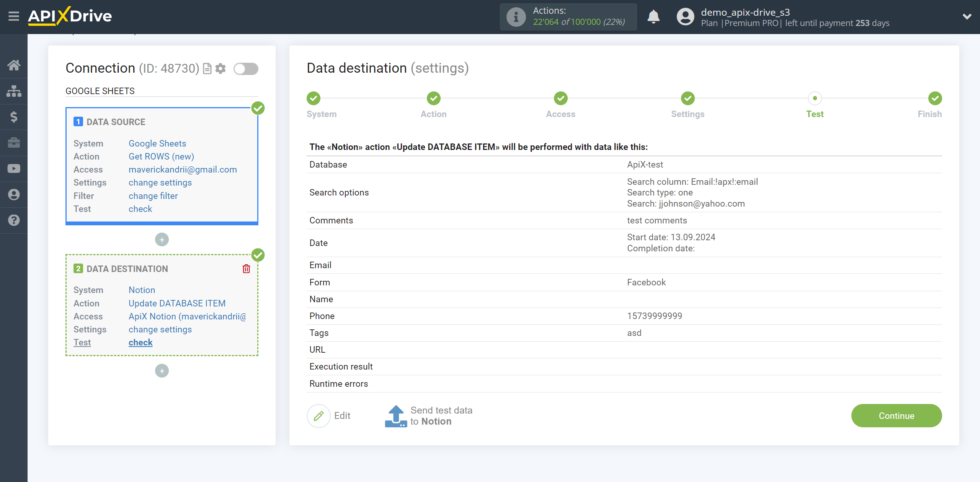Open connections sitemap icon in sidebar
This screenshot has height=482, width=980.
[x=14, y=91]
